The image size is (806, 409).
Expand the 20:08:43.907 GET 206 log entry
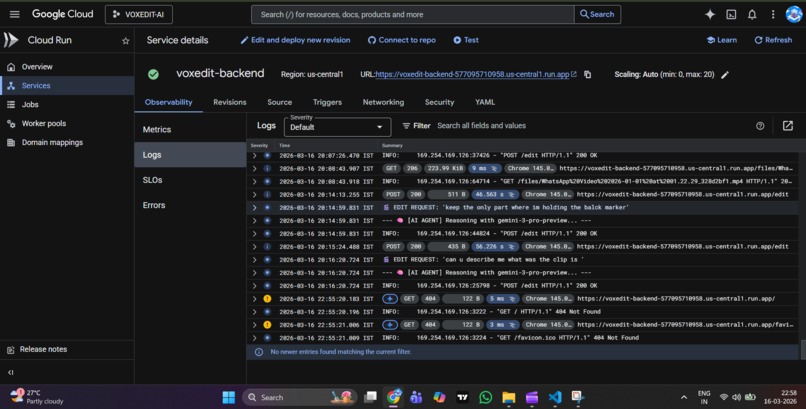click(x=254, y=169)
